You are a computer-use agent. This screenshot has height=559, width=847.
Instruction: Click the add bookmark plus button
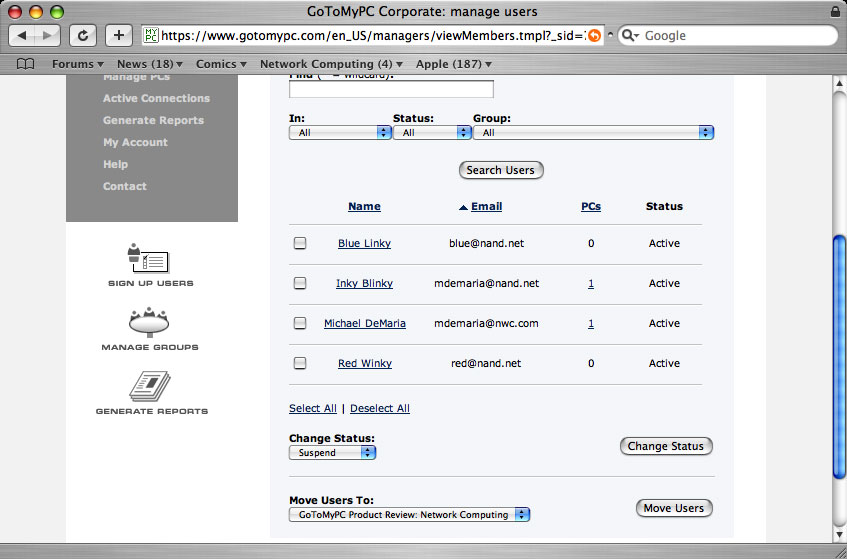(x=118, y=35)
